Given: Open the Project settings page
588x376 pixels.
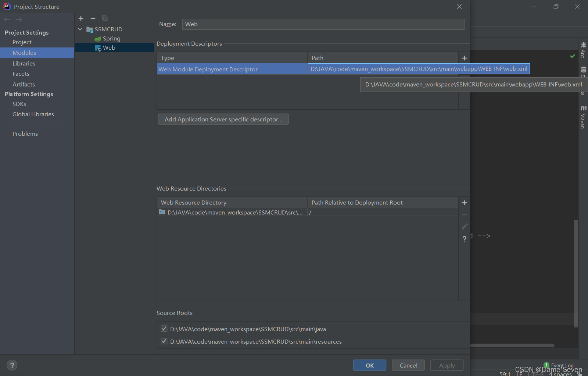Looking at the screenshot, I should tap(22, 42).
